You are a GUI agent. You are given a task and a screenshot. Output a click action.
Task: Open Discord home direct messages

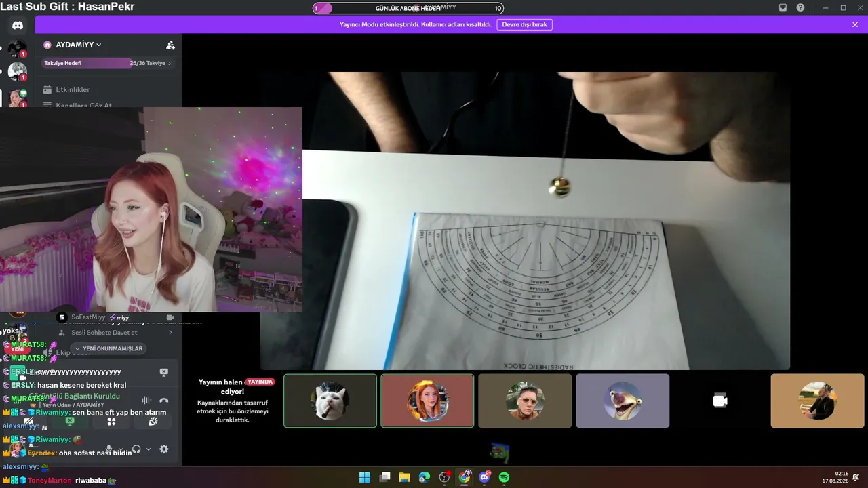pos(18,26)
